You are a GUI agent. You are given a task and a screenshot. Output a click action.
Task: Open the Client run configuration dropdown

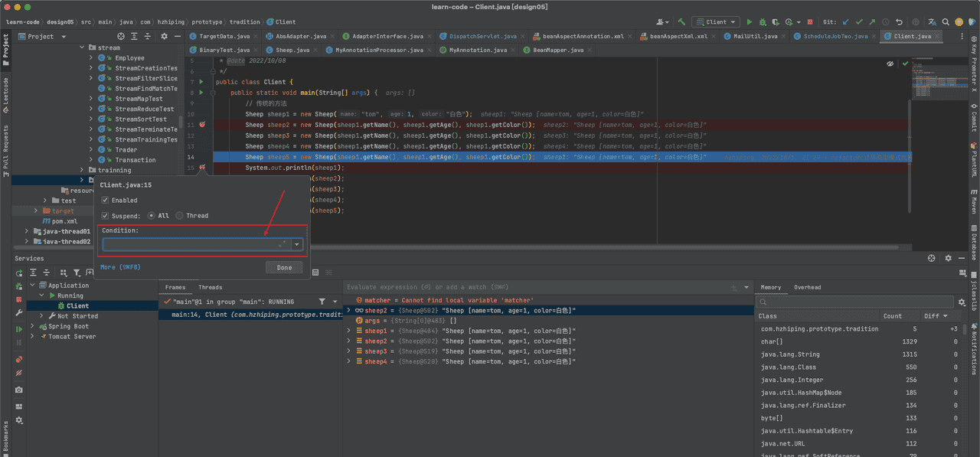(x=717, y=22)
